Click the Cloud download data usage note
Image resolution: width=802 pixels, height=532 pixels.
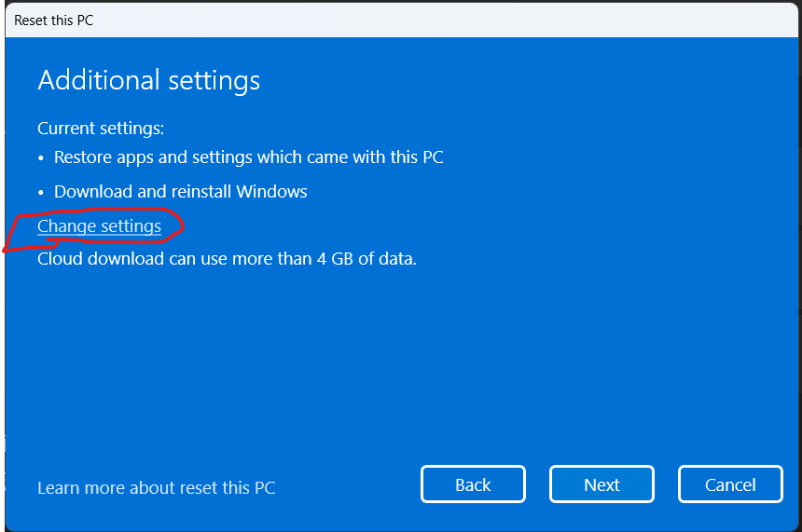pos(227,258)
